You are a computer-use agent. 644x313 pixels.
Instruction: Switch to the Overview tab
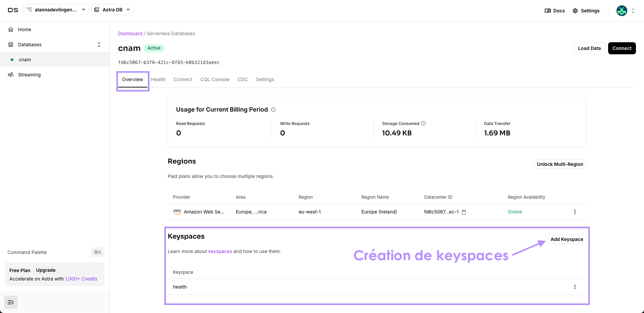132,79
